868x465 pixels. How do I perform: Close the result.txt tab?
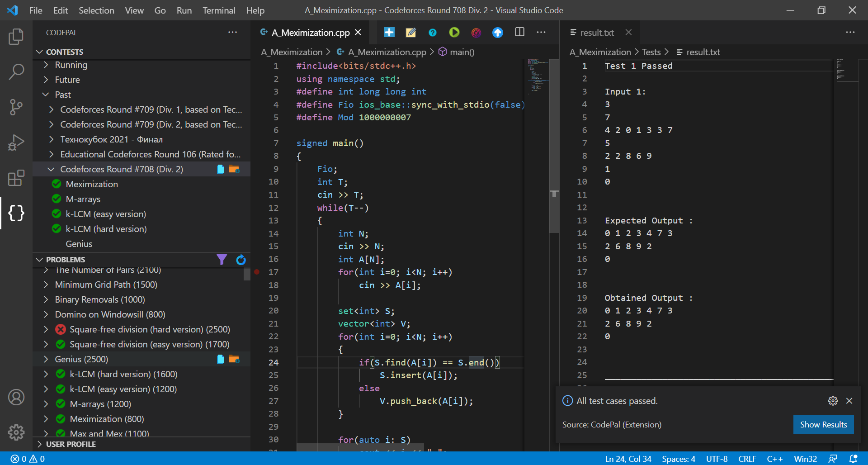[628, 33]
